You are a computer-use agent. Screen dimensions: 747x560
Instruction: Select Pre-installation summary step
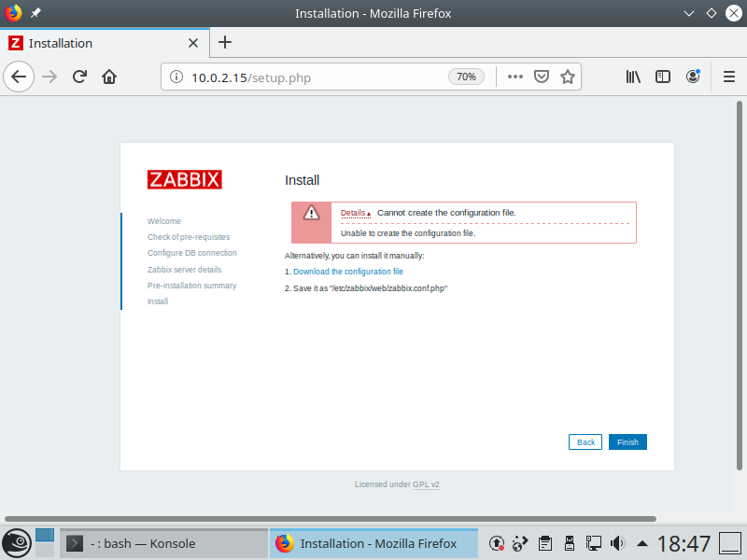coord(192,286)
